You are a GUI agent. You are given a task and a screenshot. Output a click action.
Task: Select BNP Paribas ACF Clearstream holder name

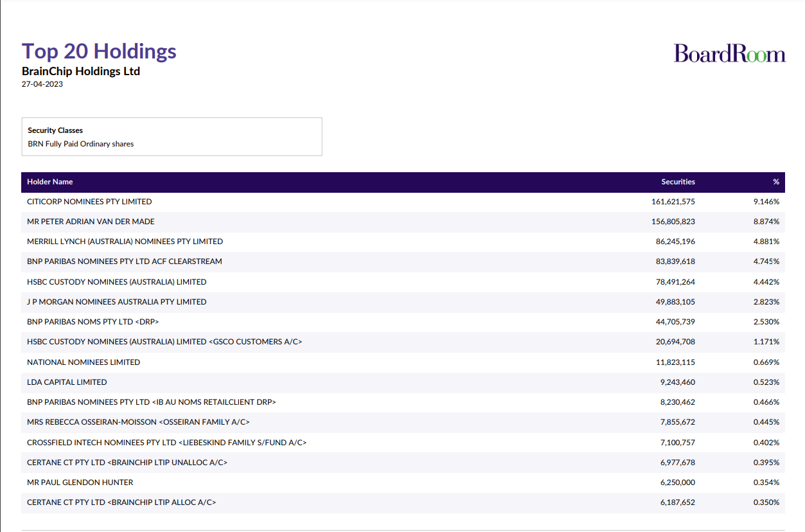125,262
